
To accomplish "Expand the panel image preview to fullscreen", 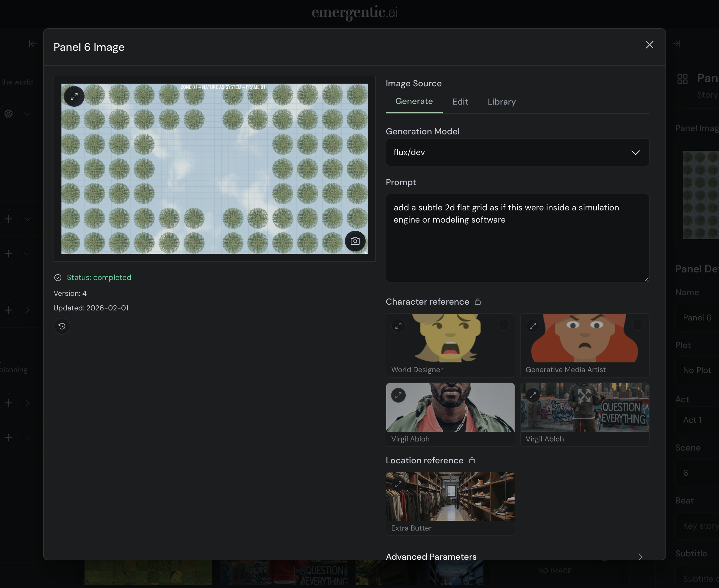I will [x=74, y=97].
